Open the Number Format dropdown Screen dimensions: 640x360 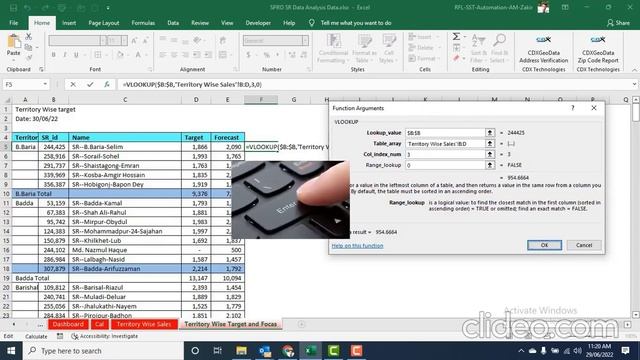pos(305,40)
